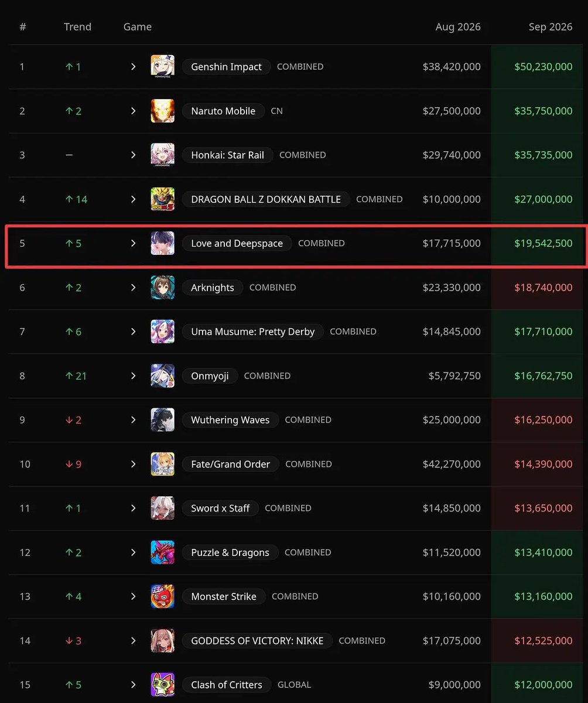Expand the Genshin Impact row chevron
Image resolution: width=588 pixels, height=703 pixels.
pyautogui.click(x=133, y=67)
